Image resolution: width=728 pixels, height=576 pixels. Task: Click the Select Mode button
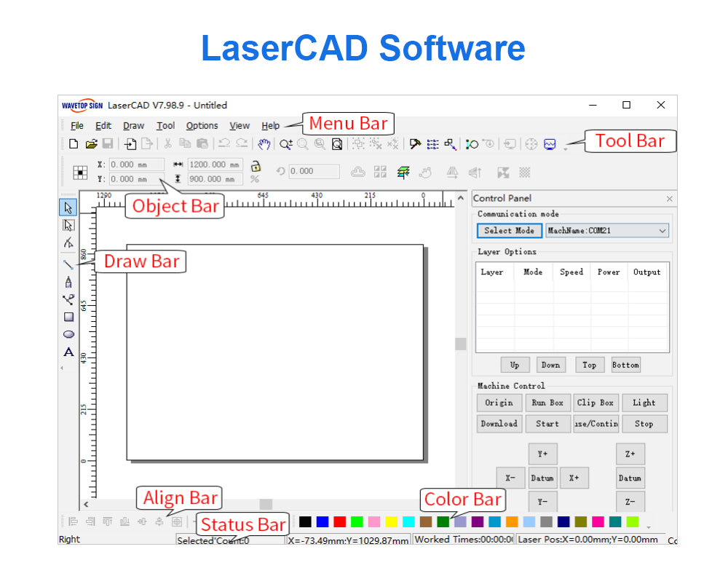tap(510, 231)
